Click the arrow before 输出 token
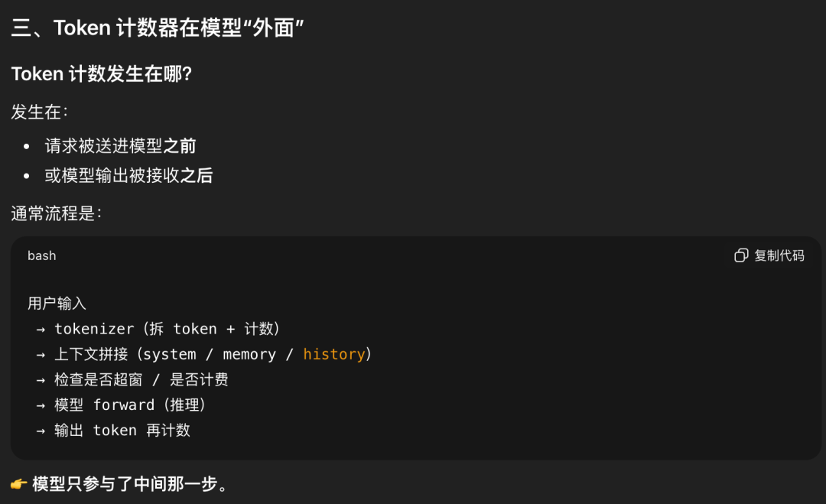The width and height of the screenshot is (826, 504). pyautogui.click(x=41, y=430)
